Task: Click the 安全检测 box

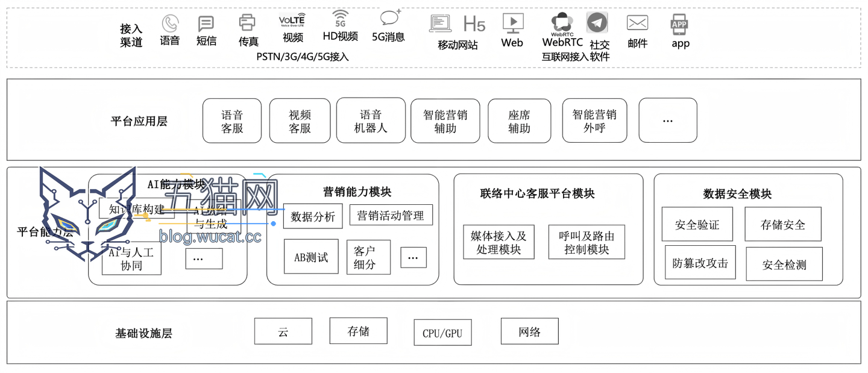Action: click(784, 264)
